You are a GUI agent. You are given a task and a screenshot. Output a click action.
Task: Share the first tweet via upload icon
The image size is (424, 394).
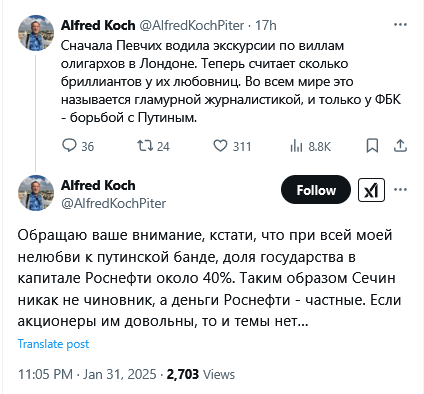click(x=400, y=146)
